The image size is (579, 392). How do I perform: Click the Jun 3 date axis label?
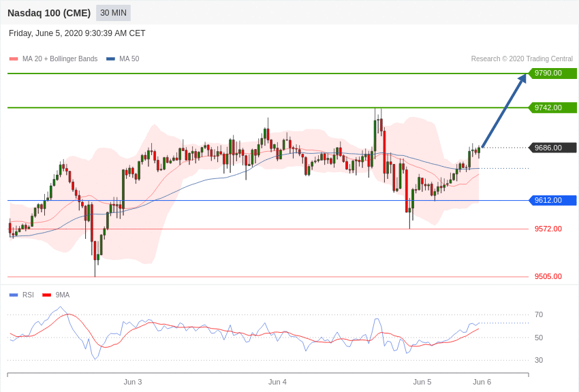[133, 382]
